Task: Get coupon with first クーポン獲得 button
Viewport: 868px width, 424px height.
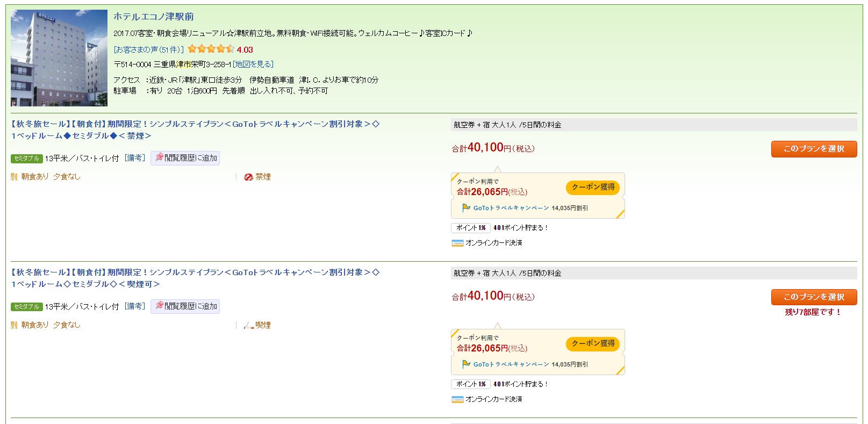Action: tap(592, 187)
